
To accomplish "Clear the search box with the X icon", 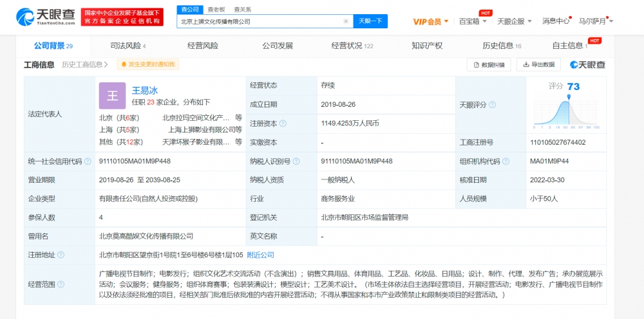I will pyautogui.click(x=346, y=21).
